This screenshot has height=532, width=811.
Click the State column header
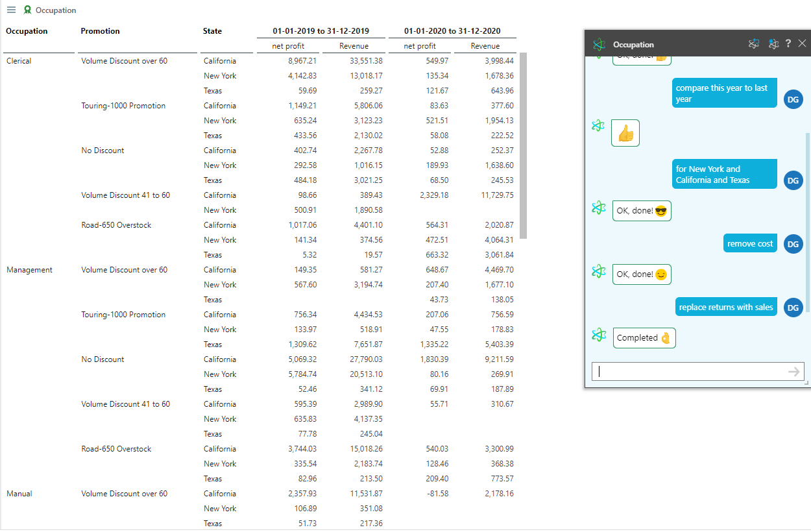click(x=212, y=30)
